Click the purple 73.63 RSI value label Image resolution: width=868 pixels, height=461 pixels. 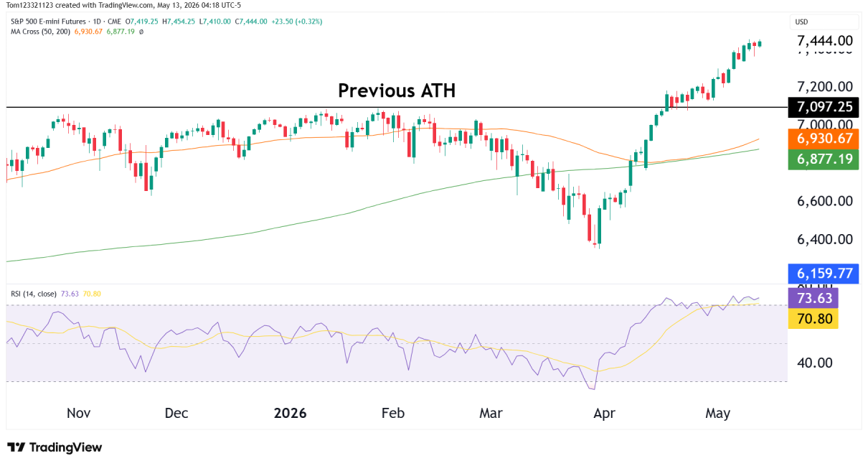click(x=813, y=298)
